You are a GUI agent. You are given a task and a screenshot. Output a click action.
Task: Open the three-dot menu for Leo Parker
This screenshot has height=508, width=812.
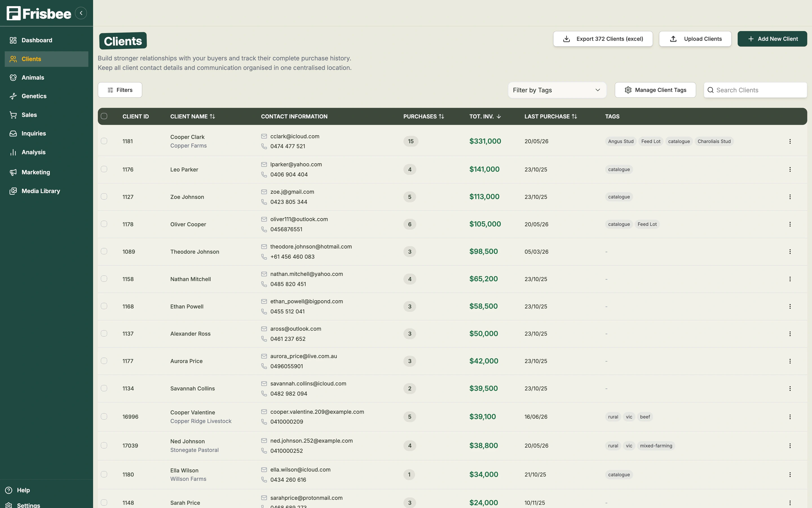790,169
